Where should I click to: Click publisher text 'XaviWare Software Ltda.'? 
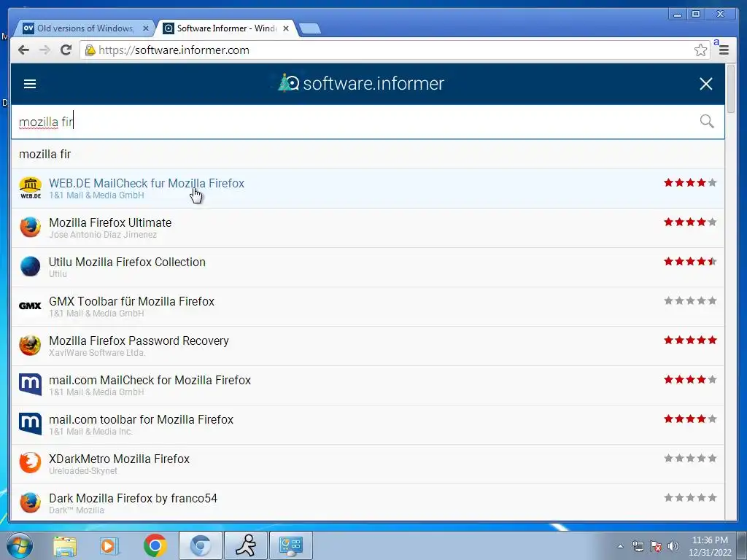[97, 353]
